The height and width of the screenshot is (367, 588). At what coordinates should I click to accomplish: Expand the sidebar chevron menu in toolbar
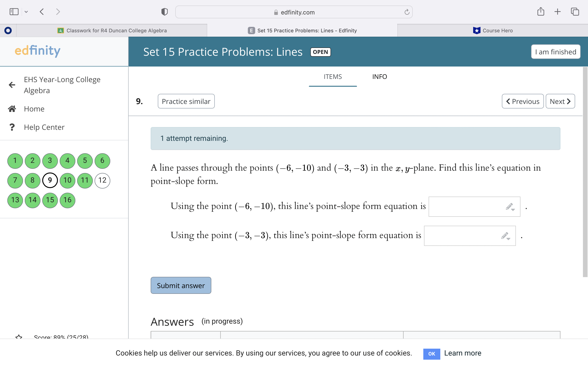pyautogui.click(x=26, y=12)
